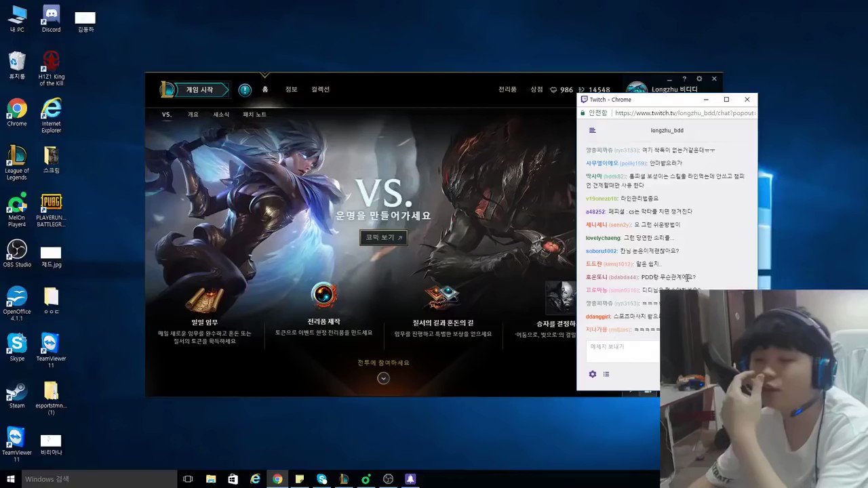Open the Twitch viewer list icon
Screen dimensions: 868x488
pyautogui.click(x=606, y=374)
